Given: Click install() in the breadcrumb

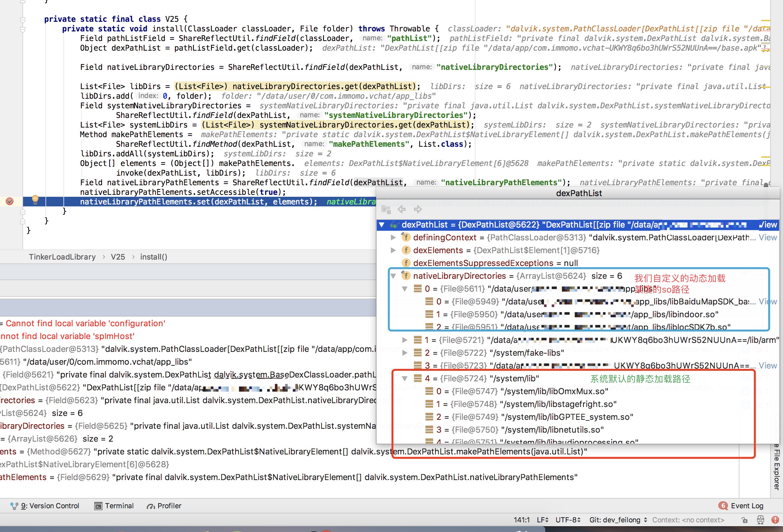Looking at the screenshot, I should point(154,257).
